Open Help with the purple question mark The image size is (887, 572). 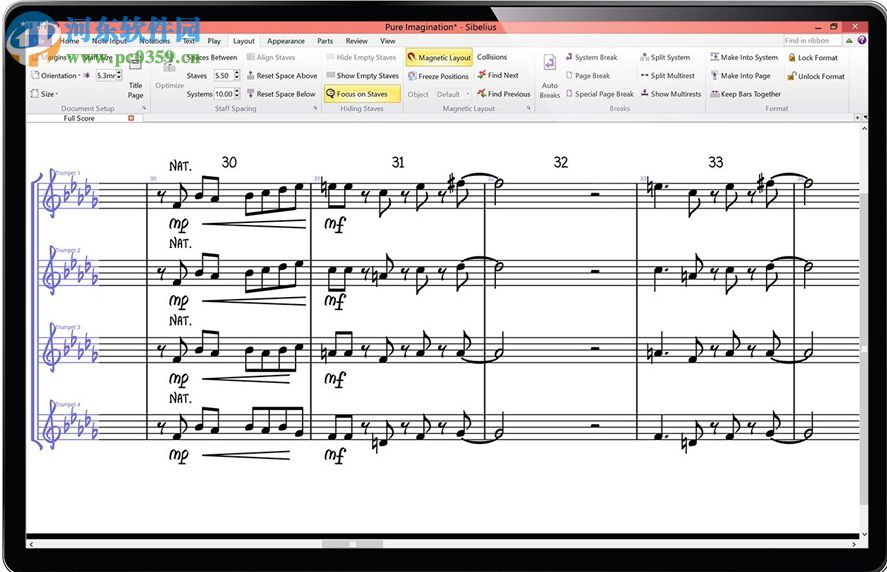pos(862,40)
